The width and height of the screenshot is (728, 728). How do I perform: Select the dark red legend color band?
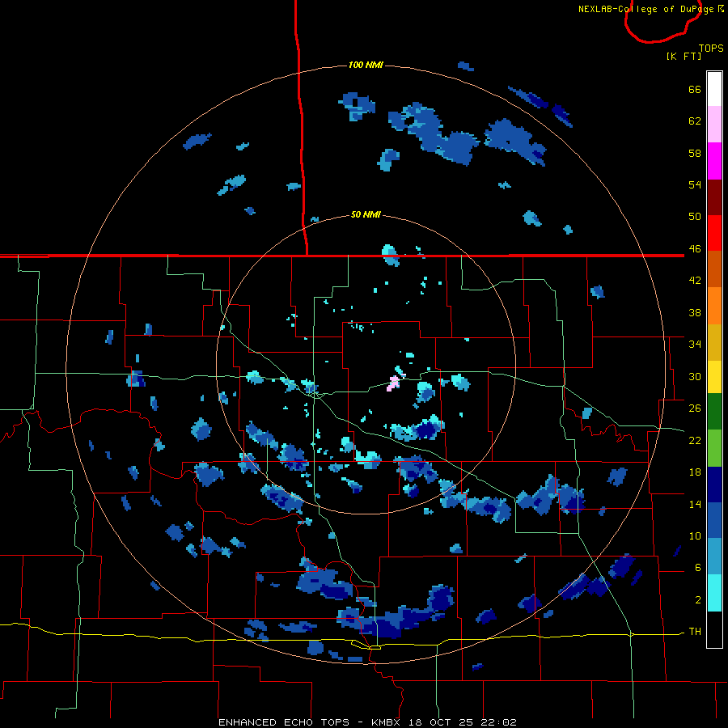click(714, 197)
